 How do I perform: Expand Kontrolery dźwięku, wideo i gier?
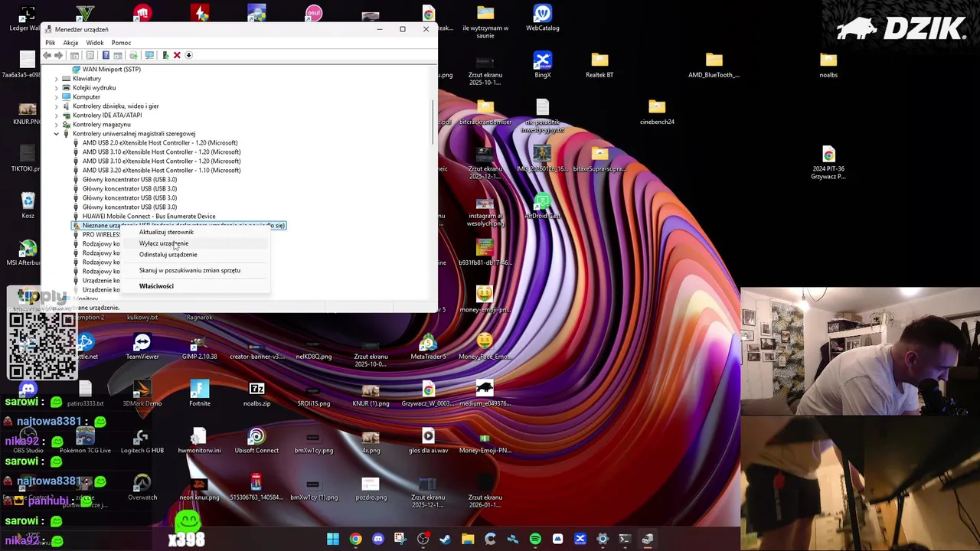[56, 106]
